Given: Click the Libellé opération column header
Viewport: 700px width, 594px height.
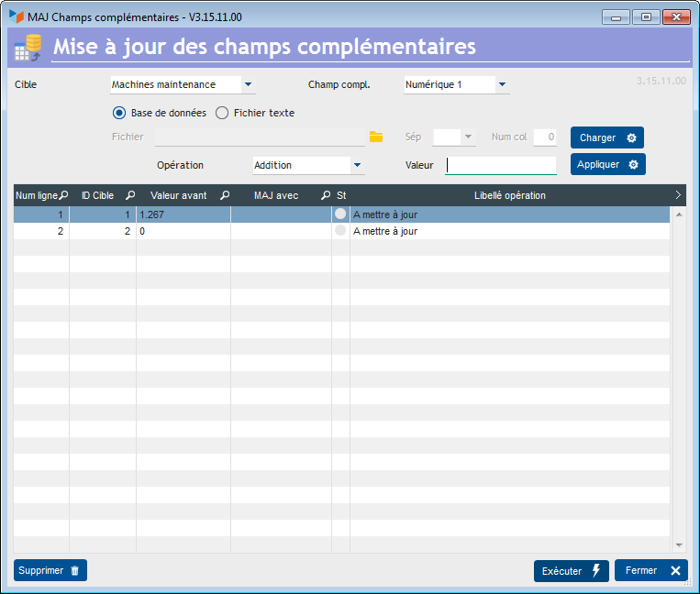Looking at the screenshot, I should (x=510, y=195).
